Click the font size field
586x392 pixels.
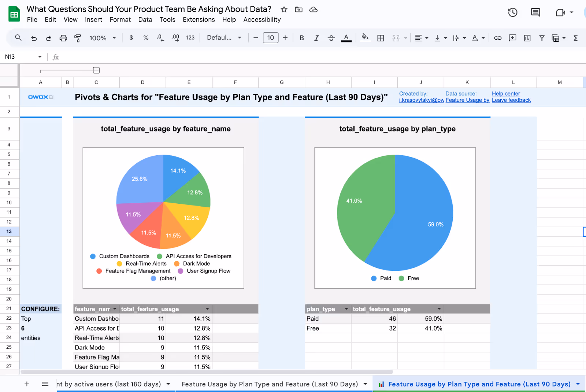(271, 37)
